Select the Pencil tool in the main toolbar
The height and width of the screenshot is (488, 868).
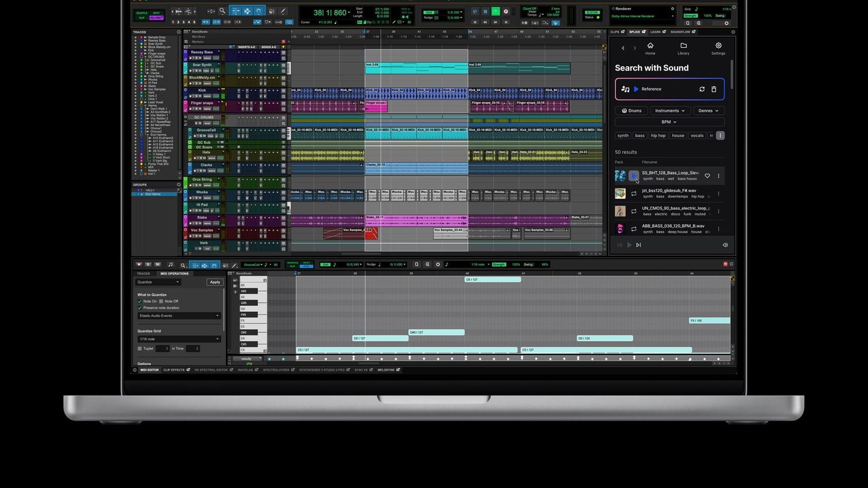click(283, 11)
